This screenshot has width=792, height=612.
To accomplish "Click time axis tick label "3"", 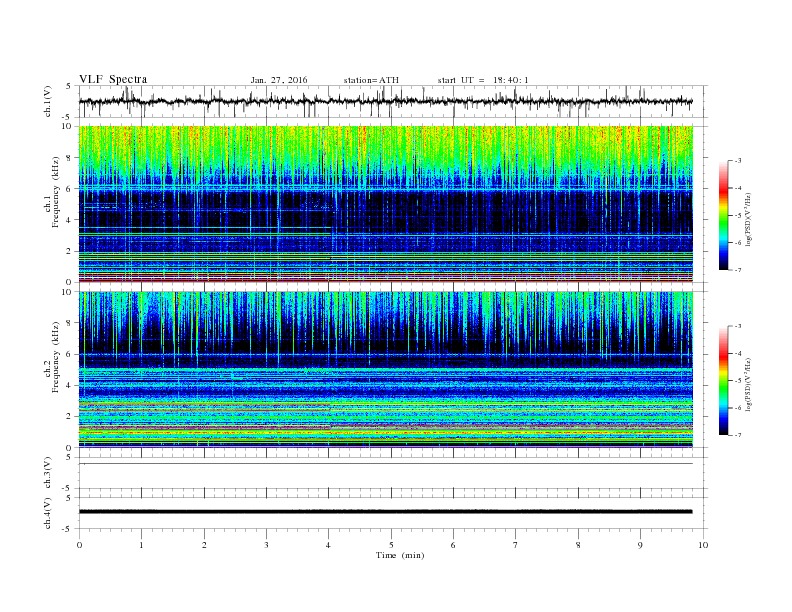I will point(266,545).
